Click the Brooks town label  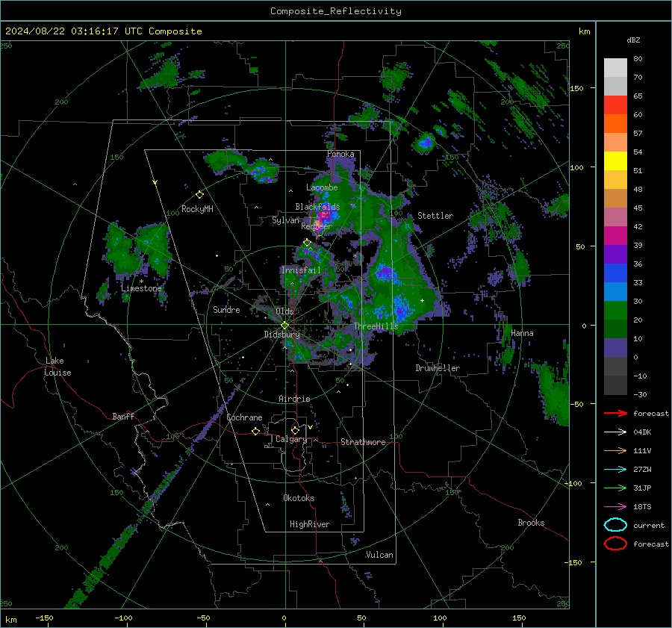(x=531, y=523)
